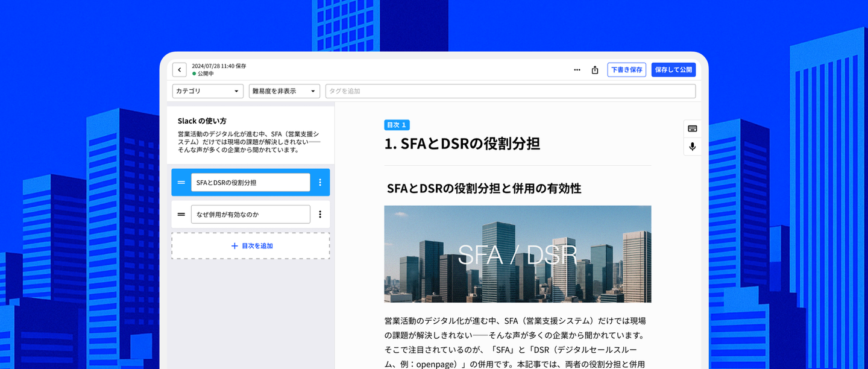Screen dimensions: 868x369
Task: Click body paragraph starting 営業活動のデジタル化 in editor
Action: pyautogui.click(x=515, y=342)
